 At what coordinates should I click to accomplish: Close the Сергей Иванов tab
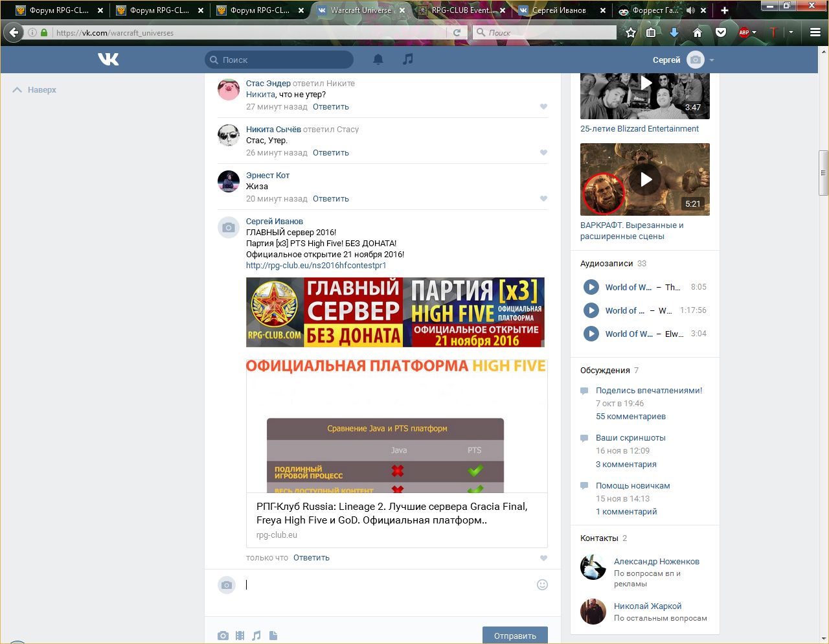(603, 10)
